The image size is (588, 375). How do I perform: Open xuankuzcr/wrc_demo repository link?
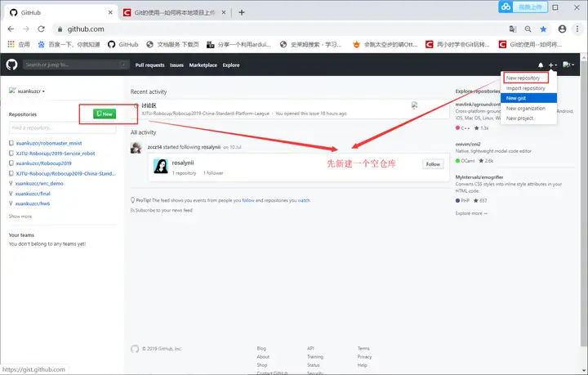pos(39,183)
